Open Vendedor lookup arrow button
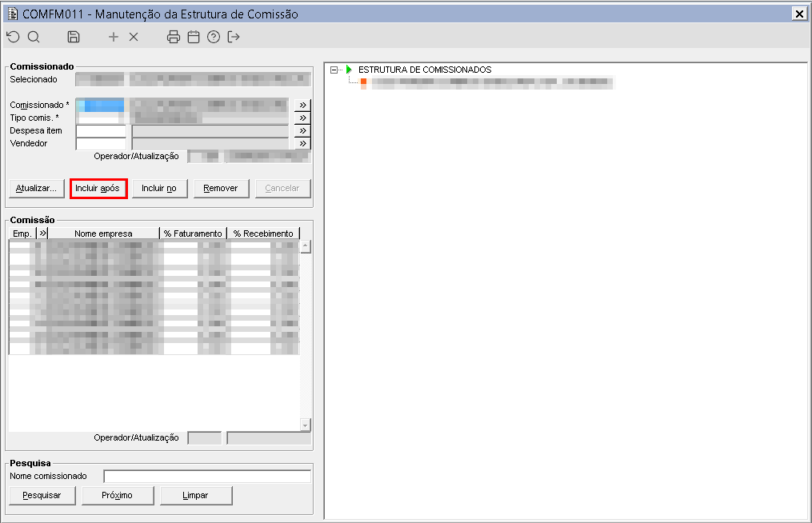This screenshot has height=523, width=812. tap(302, 143)
